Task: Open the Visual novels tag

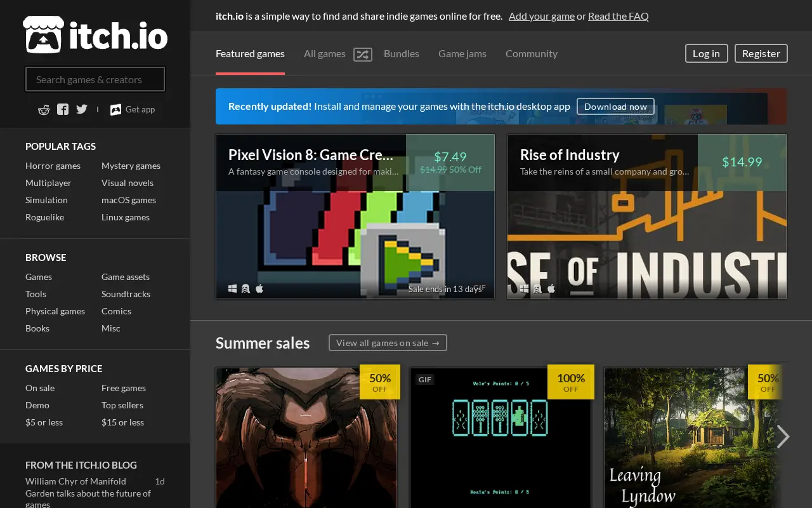Action: [x=128, y=183]
